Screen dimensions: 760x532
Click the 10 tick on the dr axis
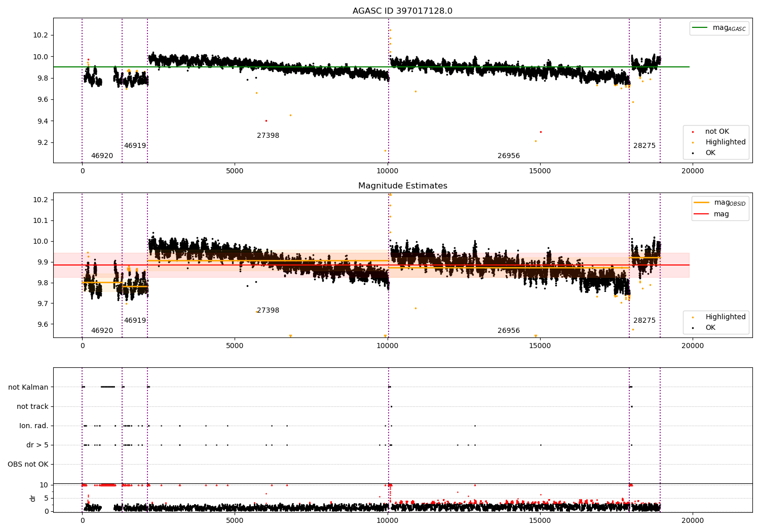pyautogui.click(x=45, y=485)
